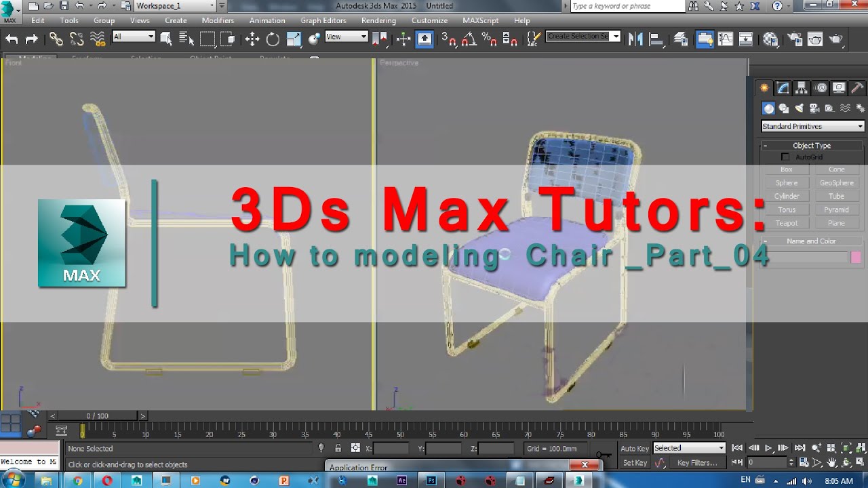Open the Create Selection Set dropdown

[583, 37]
